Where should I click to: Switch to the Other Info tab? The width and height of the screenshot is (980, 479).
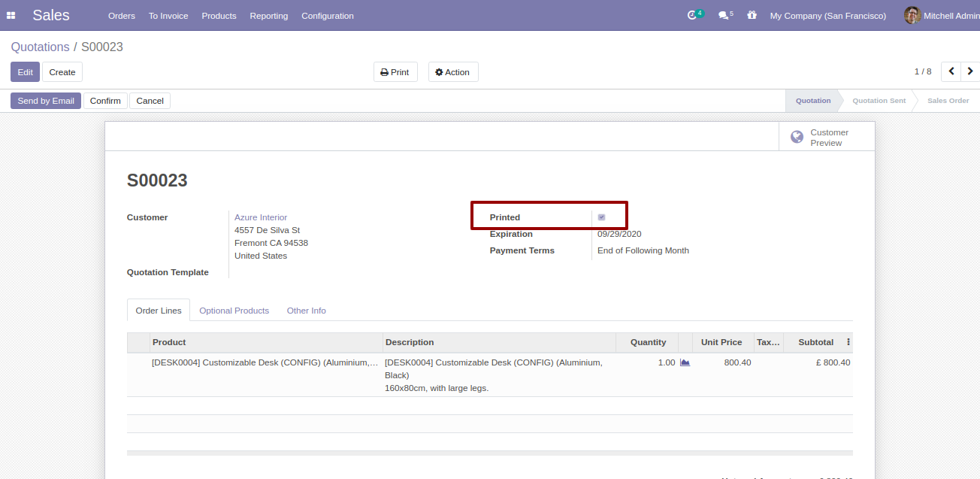tap(307, 311)
